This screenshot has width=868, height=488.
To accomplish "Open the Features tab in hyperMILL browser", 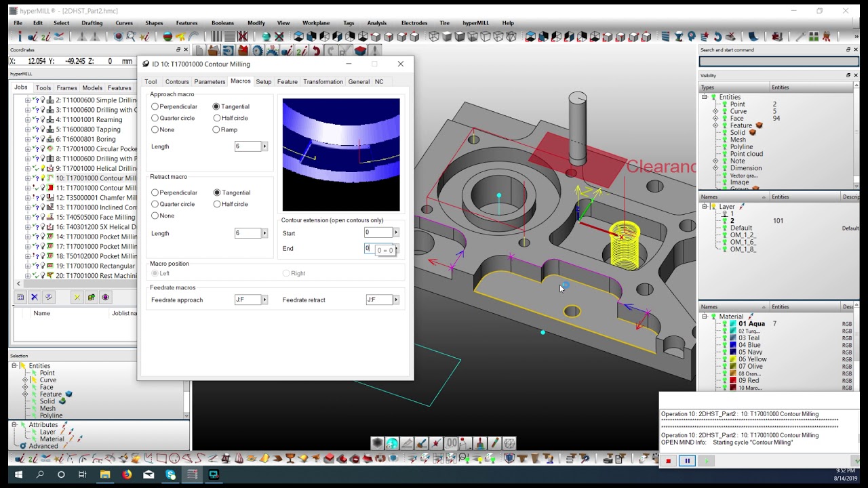I will tap(119, 88).
